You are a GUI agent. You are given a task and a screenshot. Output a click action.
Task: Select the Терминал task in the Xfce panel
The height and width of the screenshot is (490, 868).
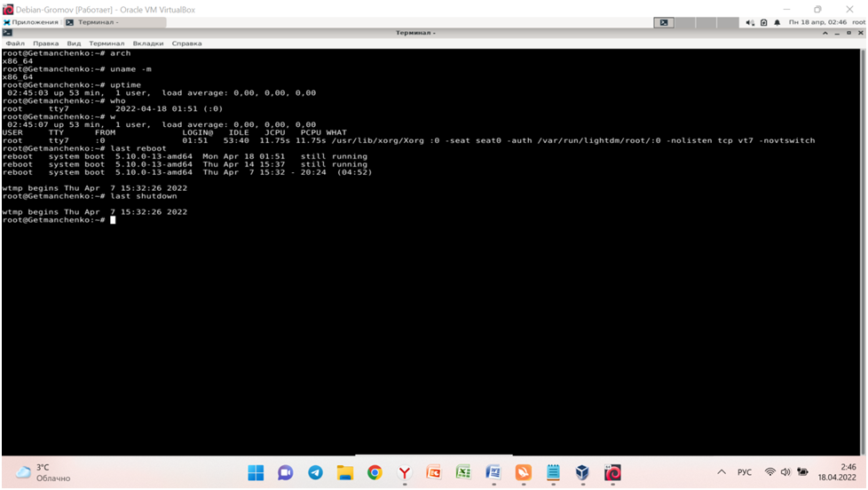pos(115,22)
